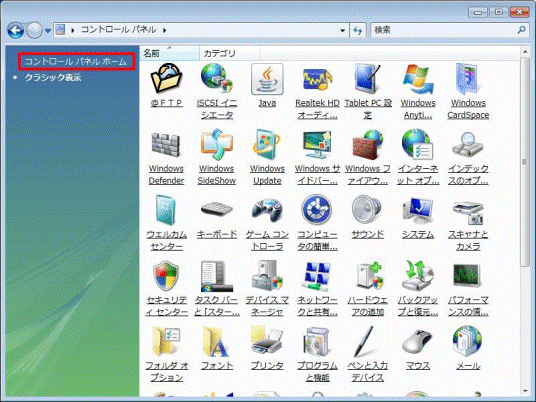
Task: Open Windows ファイアウォール icon
Action: [x=367, y=145]
